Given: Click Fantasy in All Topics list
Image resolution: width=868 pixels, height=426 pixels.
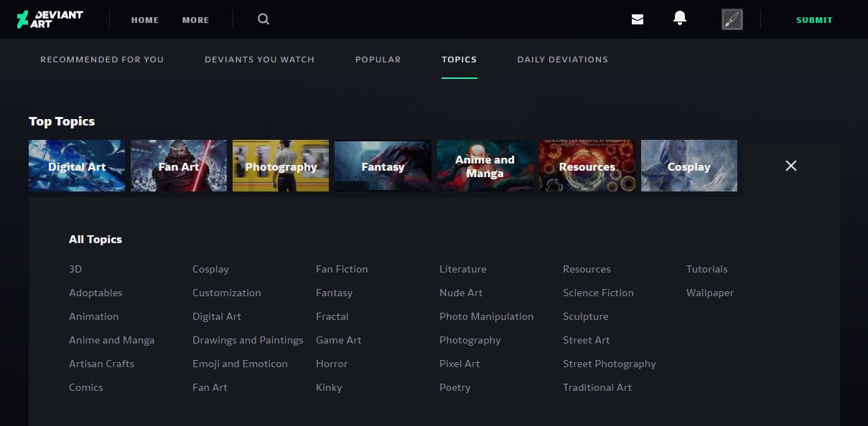Looking at the screenshot, I should click(x=334, y=293).
